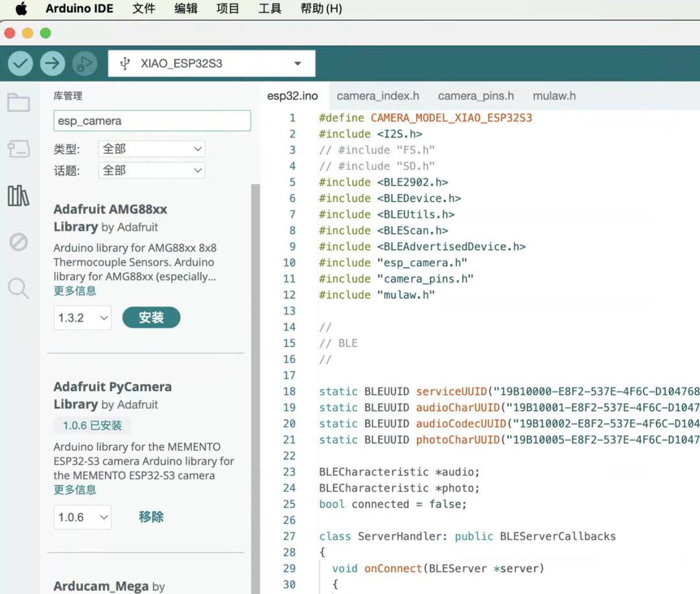The image size is (700, 594).
Task: Open 更多信息 link for Adafruit AMG88xx
Action: [75, 291]
